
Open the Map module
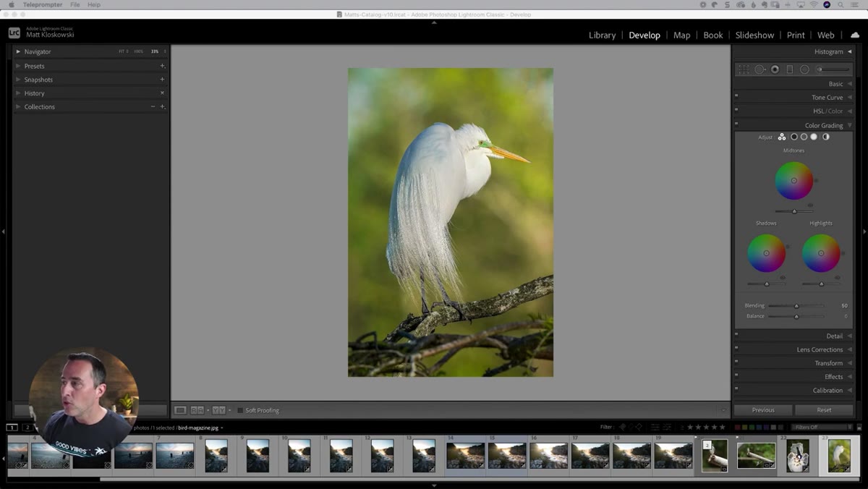tap(681, 35)
